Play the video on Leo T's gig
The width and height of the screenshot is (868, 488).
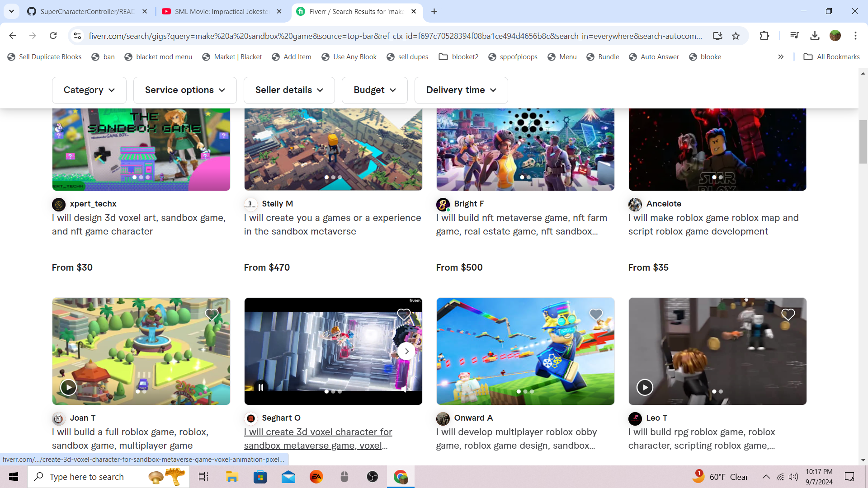pyautogui.click(x=645, y=387)
